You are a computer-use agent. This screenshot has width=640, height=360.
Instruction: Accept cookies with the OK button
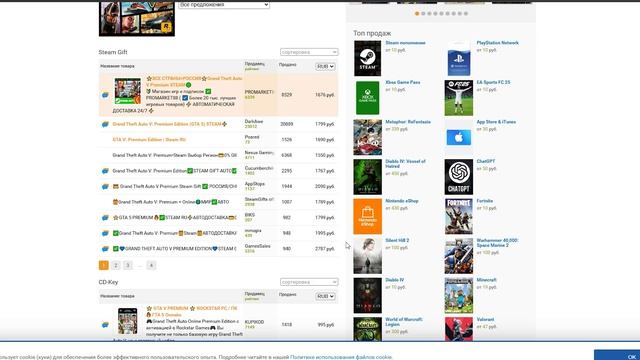pyautogui.click(x=617, y=356)
